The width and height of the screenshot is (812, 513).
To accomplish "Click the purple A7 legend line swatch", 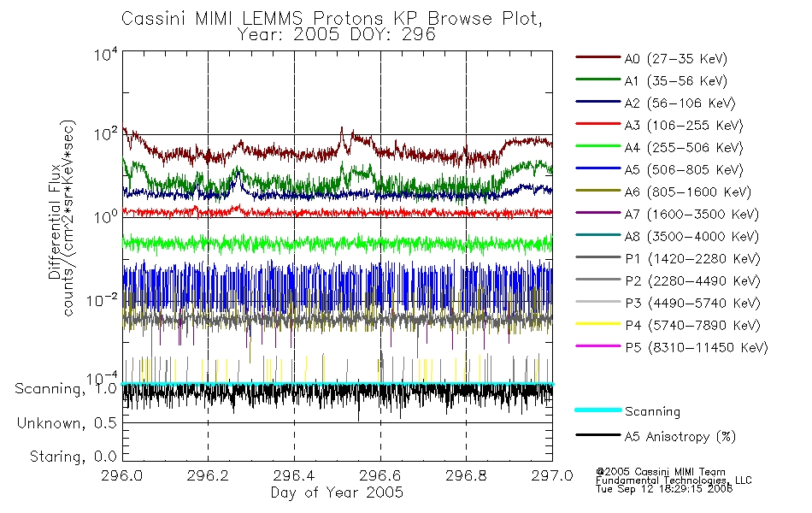I will click(598, 212).
